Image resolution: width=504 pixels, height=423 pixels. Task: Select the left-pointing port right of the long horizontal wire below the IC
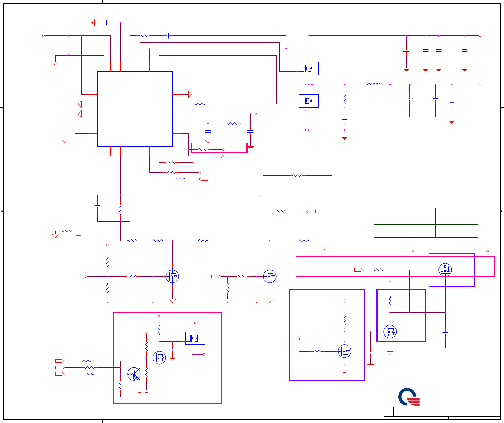pos(311,211)
